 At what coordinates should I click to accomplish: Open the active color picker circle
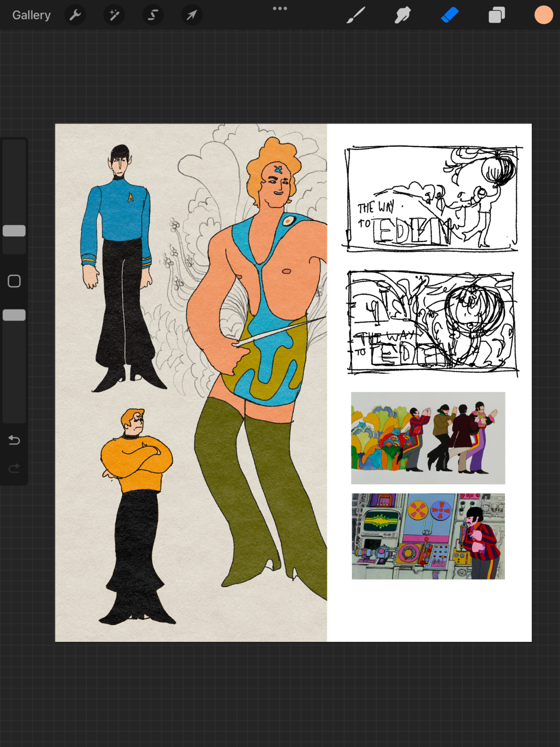coord(544,15)
